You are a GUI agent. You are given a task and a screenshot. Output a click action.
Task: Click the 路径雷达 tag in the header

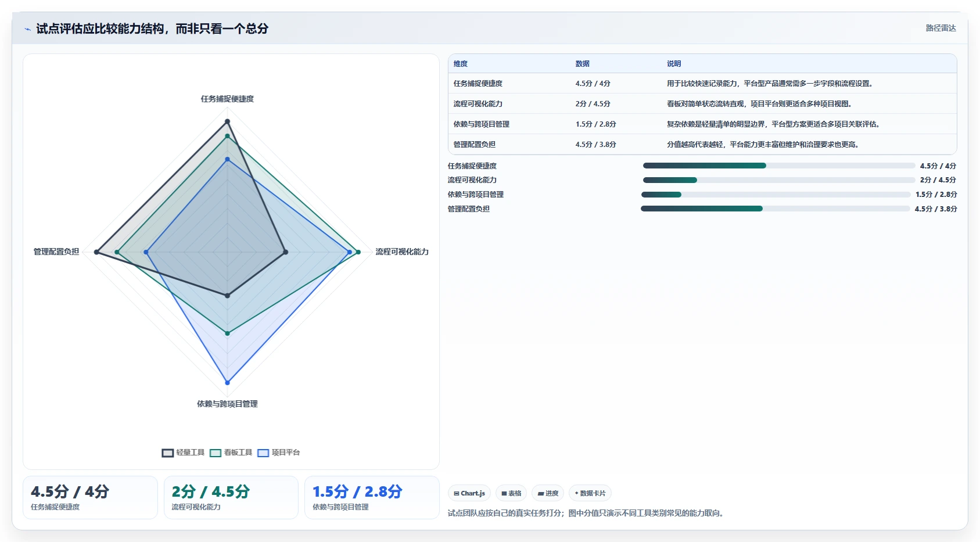click(940, 28)
